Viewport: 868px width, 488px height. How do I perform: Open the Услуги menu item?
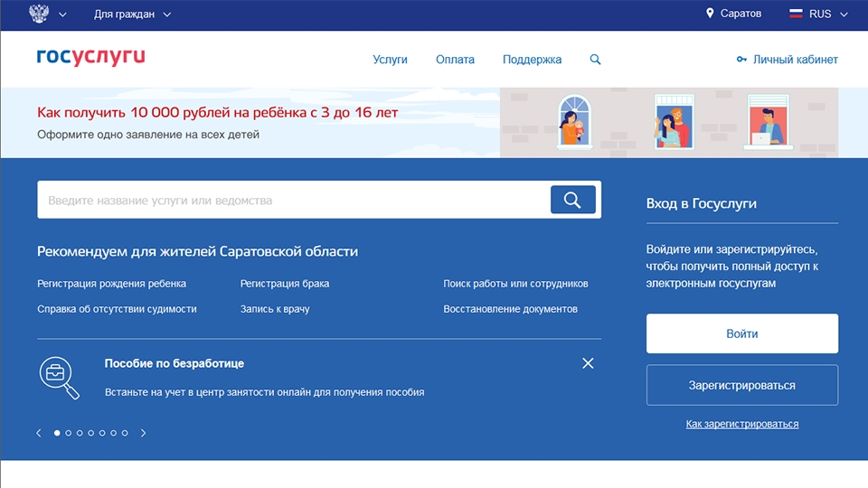pos(390,60)
